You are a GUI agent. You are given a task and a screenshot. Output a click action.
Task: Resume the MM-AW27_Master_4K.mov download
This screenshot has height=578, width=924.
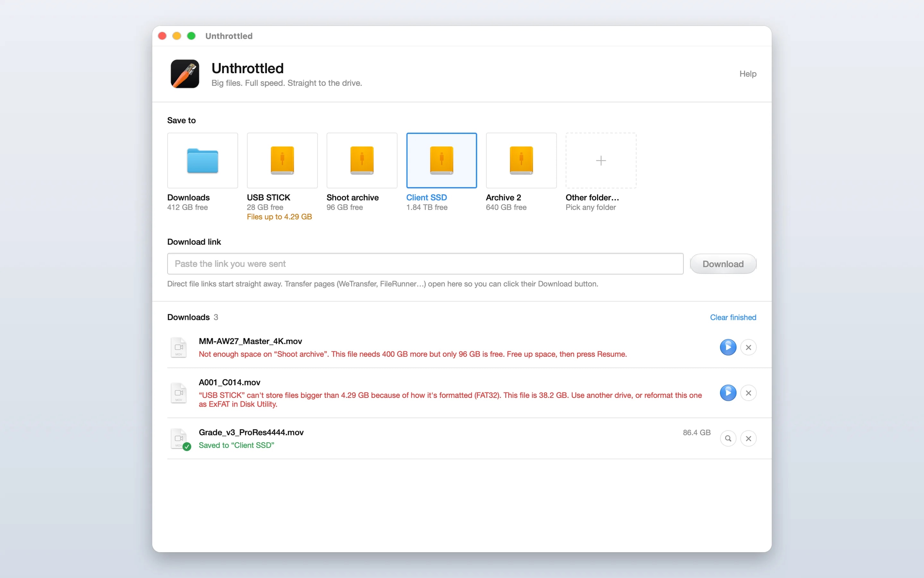pyautogui.click(x=728, y=347)
